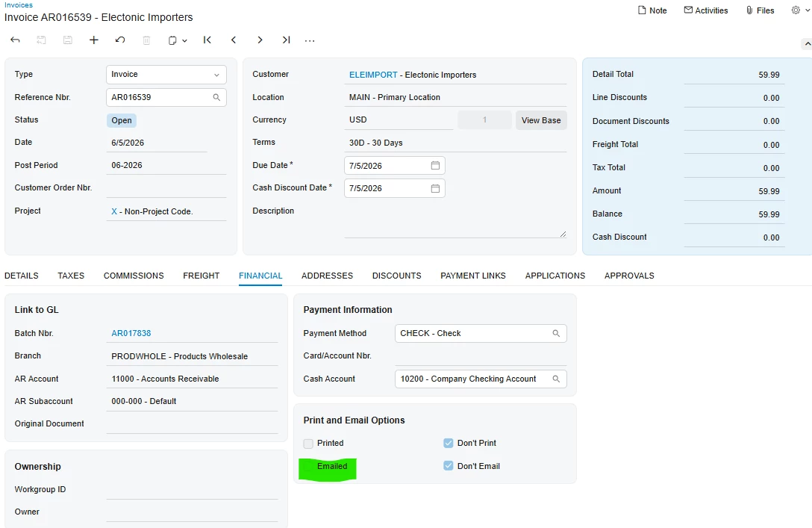This screenshot has width=812, height=528.
Task: Open the Note button at top
Action: 652,10
